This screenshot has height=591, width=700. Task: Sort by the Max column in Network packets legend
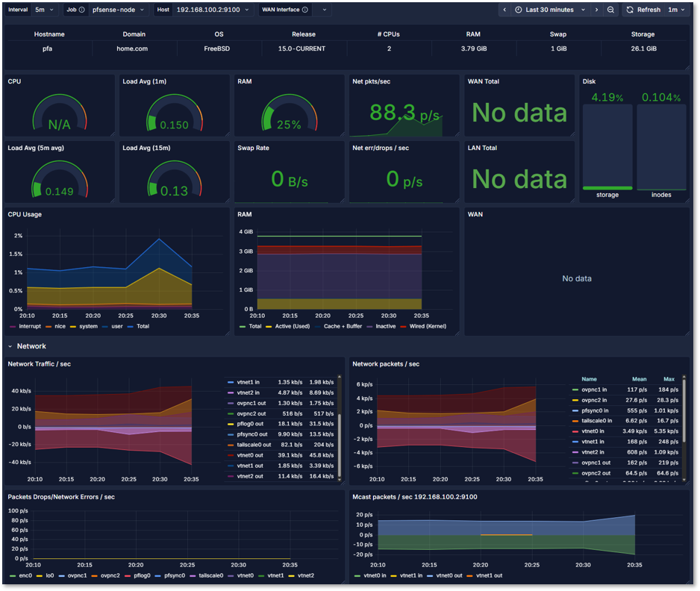pyautogui.click(x=669, y=378)
